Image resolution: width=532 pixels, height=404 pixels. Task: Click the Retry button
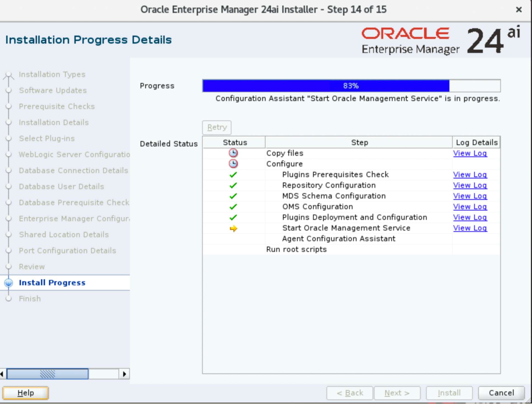[x=217, y=127]
